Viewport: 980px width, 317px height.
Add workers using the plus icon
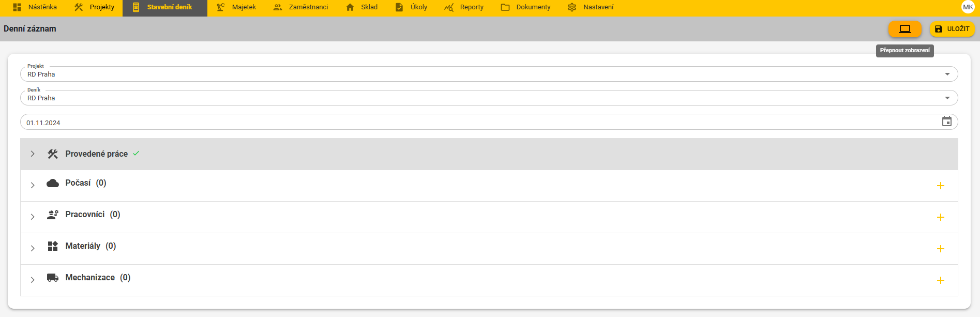pyautogui.click(x=940, y=217)
